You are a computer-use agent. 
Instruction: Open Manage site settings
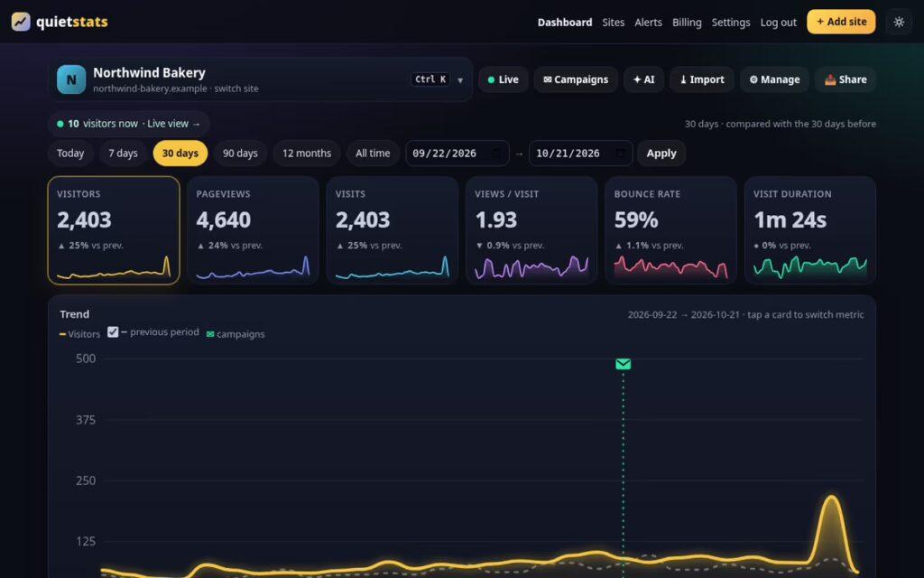point(774,79)
